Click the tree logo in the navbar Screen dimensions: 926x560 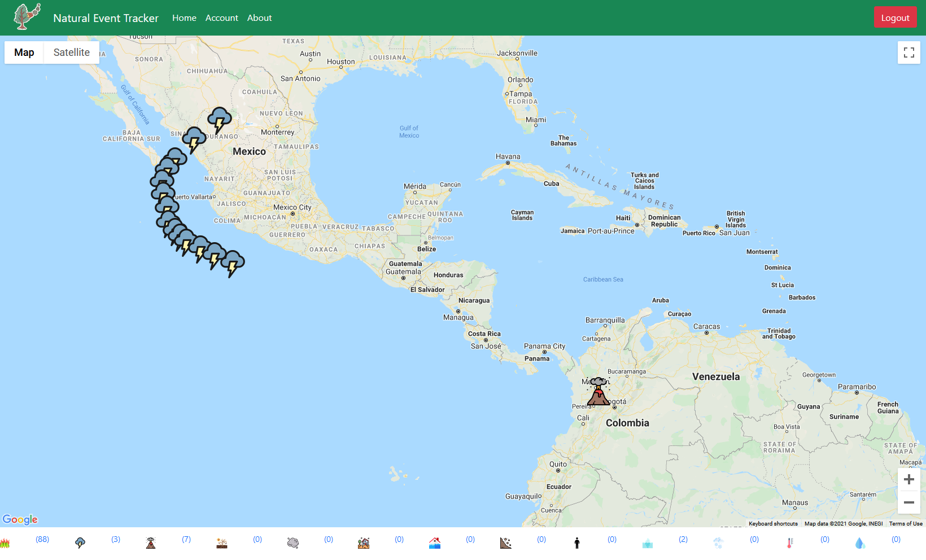pyautogui.click(x=27, y=17)
